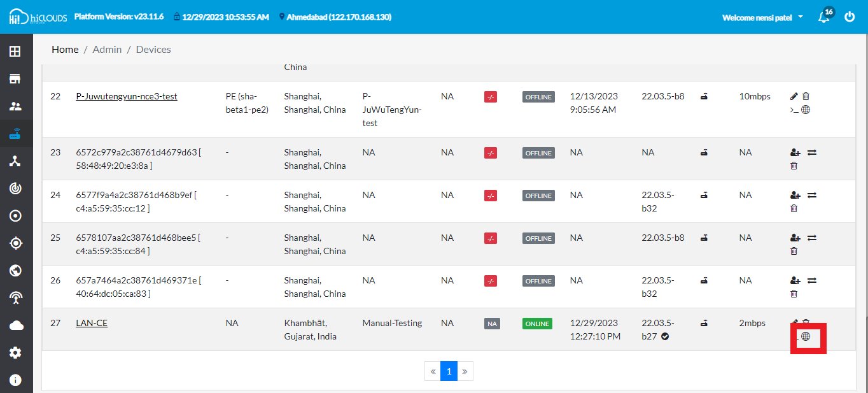Open the users group icon in sidebar
The image size is (868, 393).
[15, 106]
